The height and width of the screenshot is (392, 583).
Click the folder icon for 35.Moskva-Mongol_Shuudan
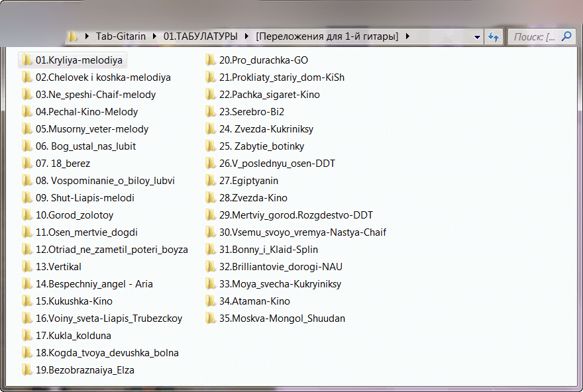tap(211, 318)
